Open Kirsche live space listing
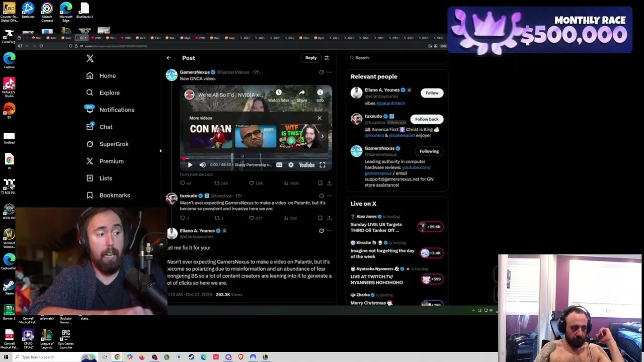Image resolution: width=644 pixels, height=362 pixels. (x=396, y=250)
